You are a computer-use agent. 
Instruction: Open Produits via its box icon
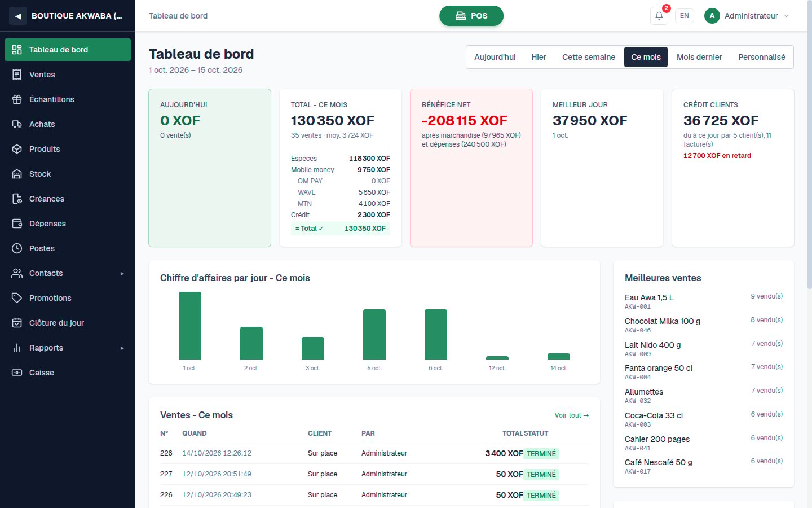point(17,149)
